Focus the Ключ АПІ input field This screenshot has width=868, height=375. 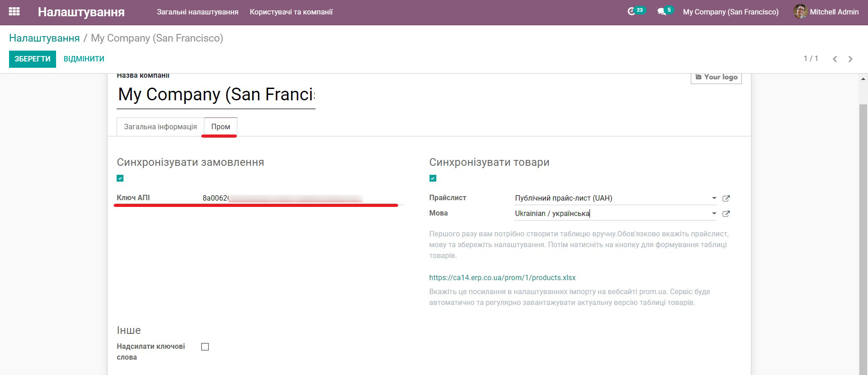coord(302,198)
